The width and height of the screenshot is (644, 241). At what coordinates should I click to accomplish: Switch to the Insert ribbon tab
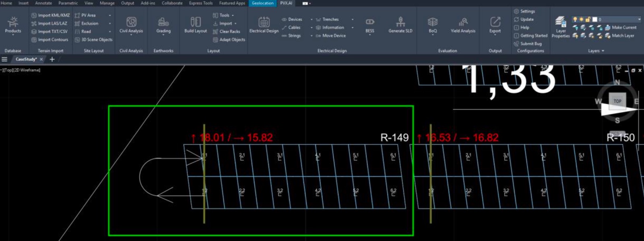tap(23, 3)
